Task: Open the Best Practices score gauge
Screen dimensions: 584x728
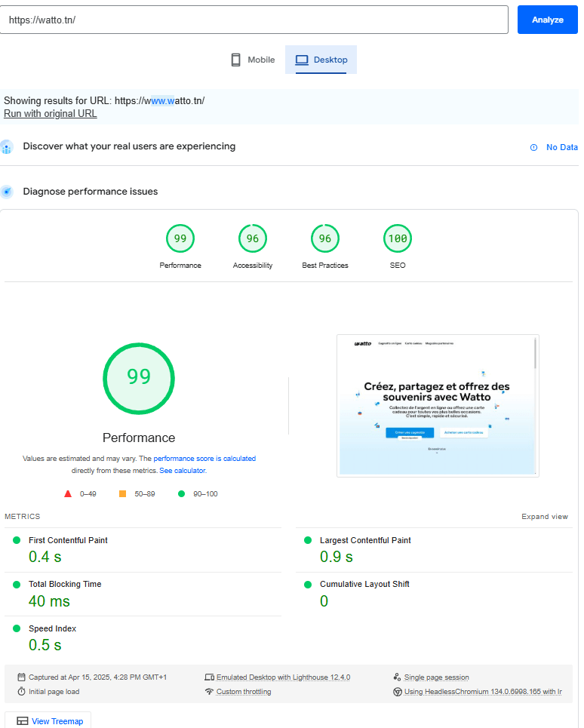Action: 325,239
